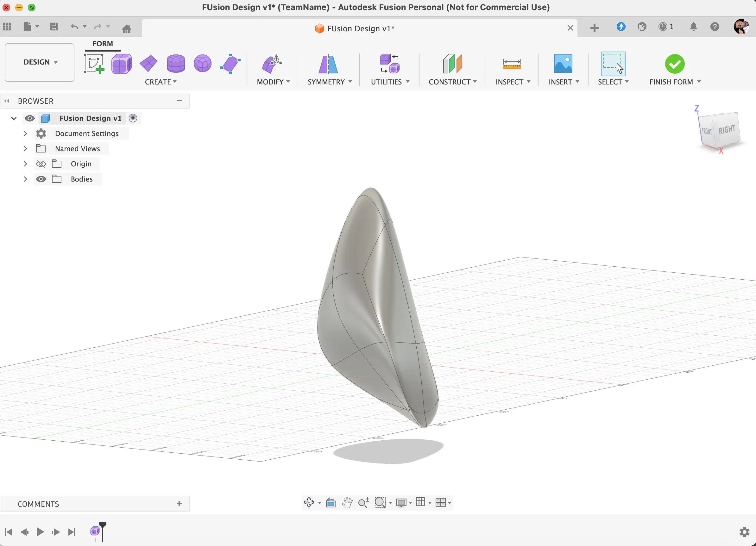Toggle visibility of the Bodies folder
The height and width of the screenshot is (546, 756).
[41, 179]
